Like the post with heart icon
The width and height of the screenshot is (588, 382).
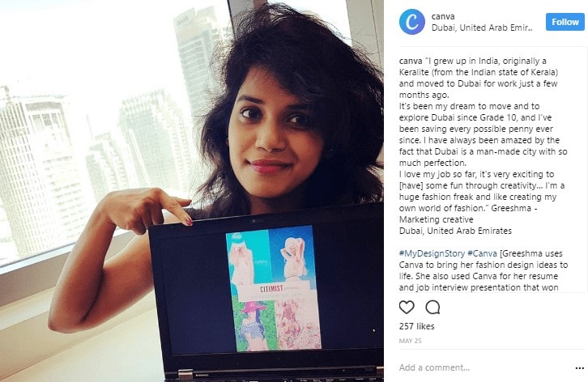click(407, 308)
